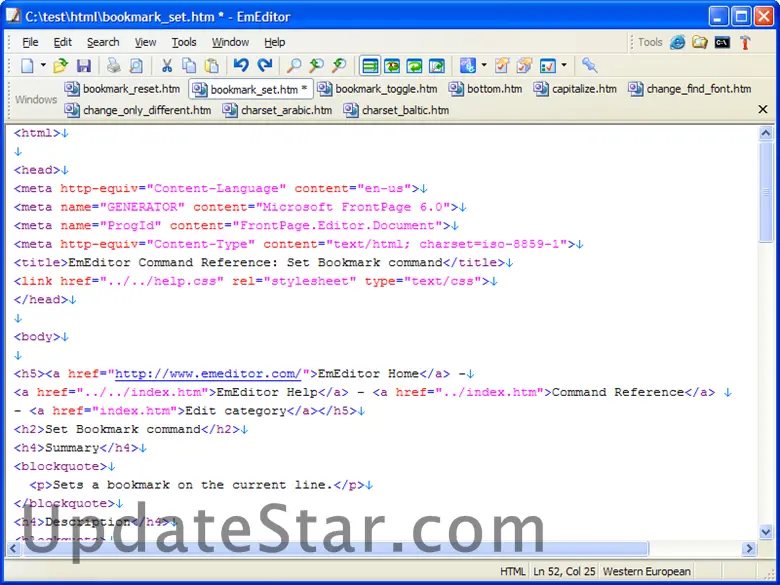Open properties for current configuration icon
Screen dimensions: 780x585
pyautogui.click(x=501, y=66)
